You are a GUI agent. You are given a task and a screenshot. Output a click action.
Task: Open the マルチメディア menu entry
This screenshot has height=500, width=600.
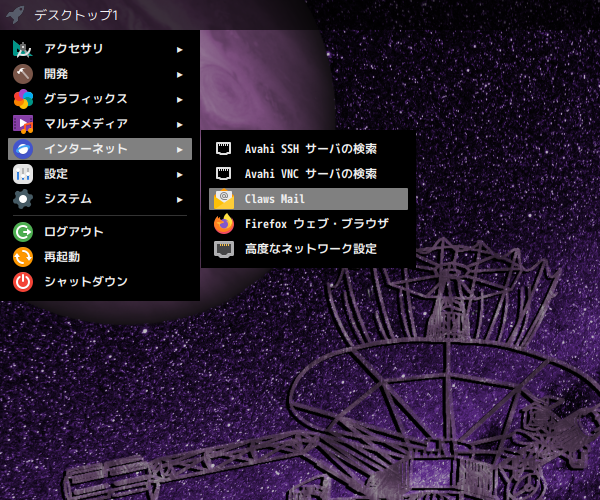pos(100,124)
